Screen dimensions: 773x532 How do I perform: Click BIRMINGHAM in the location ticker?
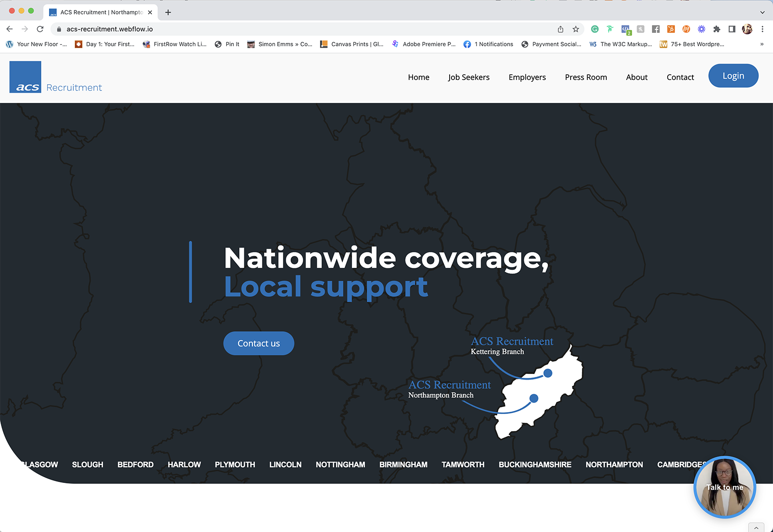coord(403,464)
